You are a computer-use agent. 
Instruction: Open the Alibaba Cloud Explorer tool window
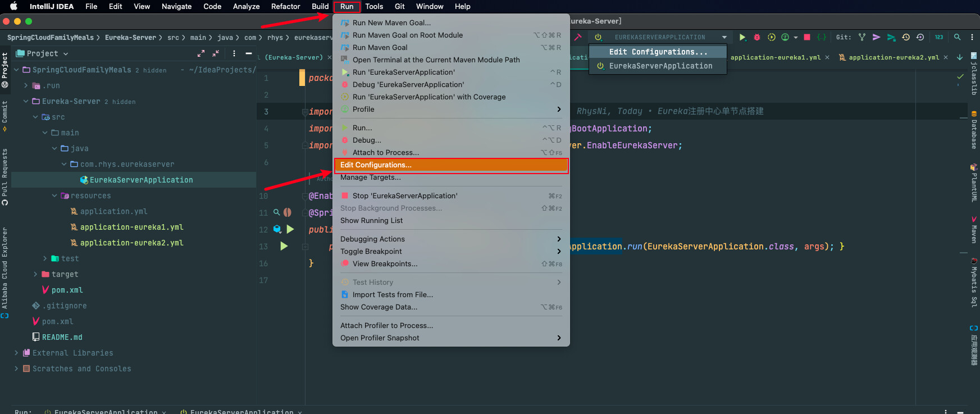(x=4, y=272)
